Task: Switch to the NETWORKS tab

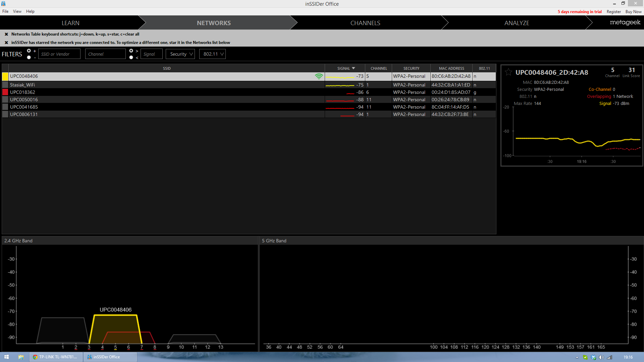Action: [x=214, y=23]
